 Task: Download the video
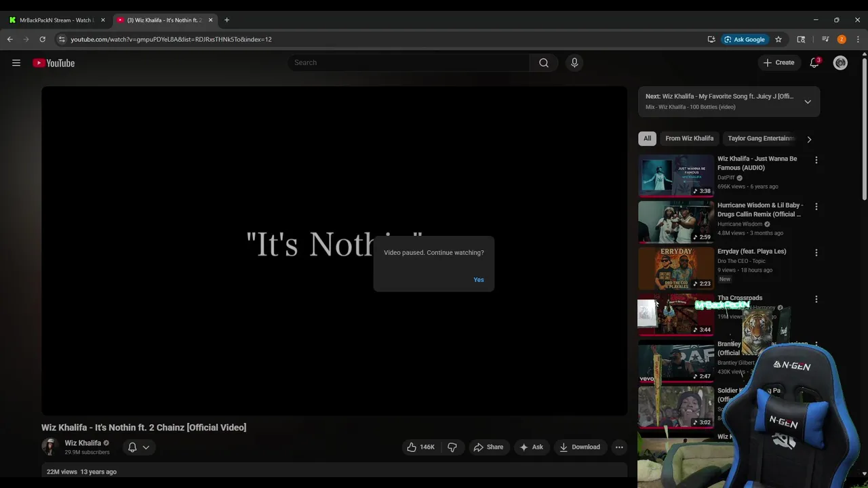(x=580, y=447)
